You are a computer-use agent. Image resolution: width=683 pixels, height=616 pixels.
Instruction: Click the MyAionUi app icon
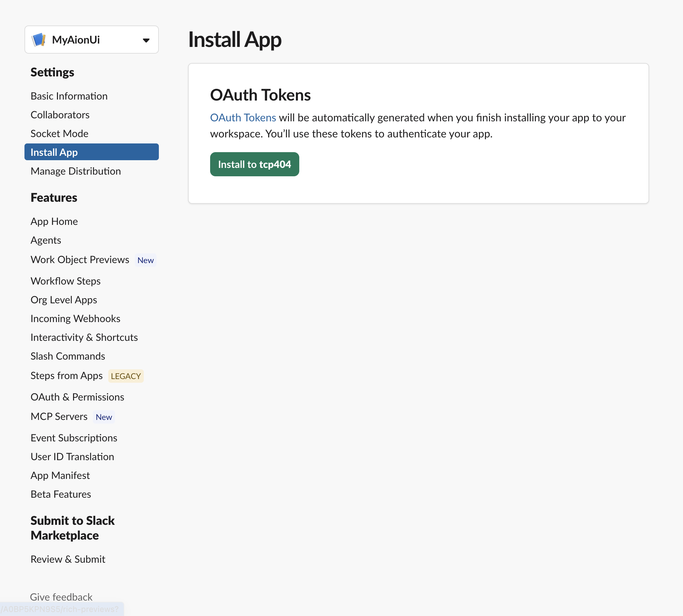point(39,40)
